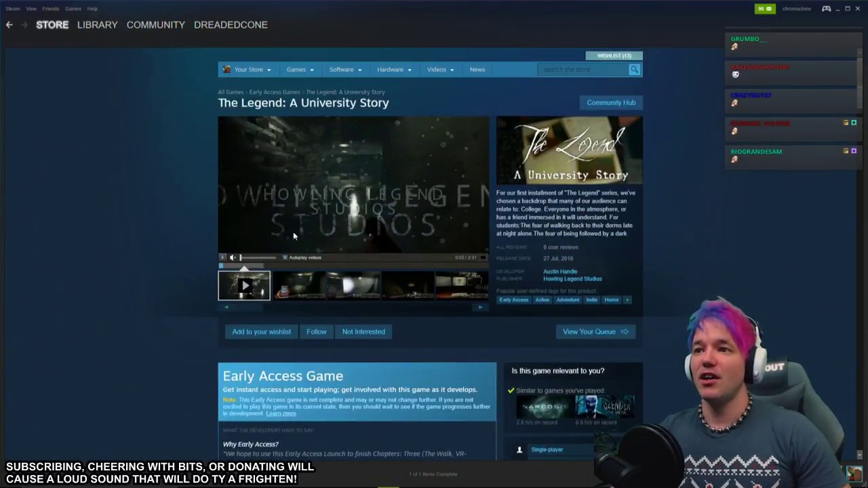Click the game header capsule image

570,150
